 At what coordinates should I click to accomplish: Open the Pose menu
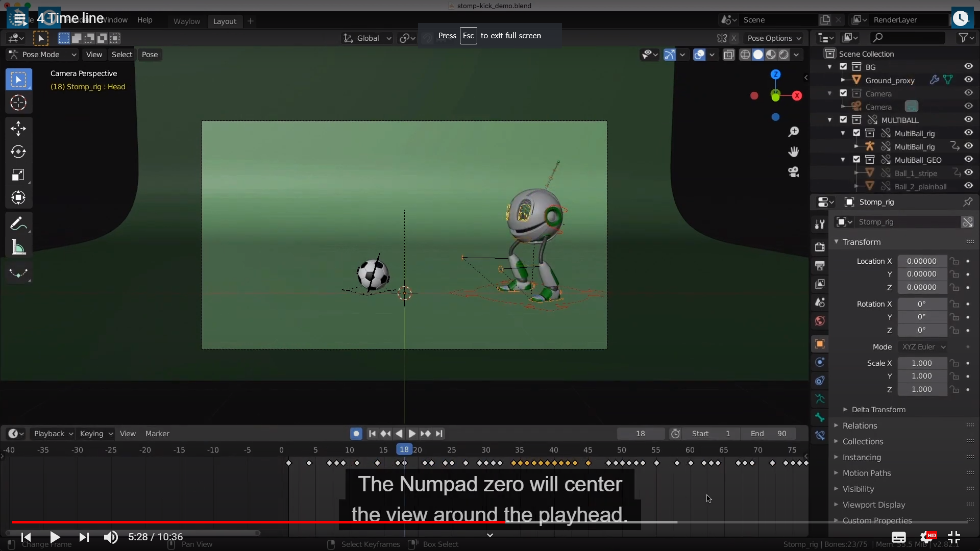coord(150,55)
